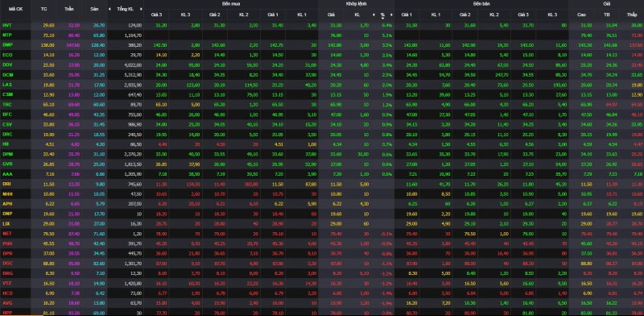
Task: Click the Tổng KL column header
Action: (126, 9)
